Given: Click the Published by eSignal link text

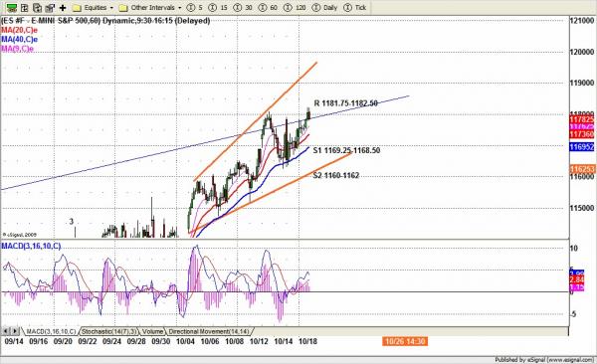Looking at the screenshot, I should coord(545,359).
